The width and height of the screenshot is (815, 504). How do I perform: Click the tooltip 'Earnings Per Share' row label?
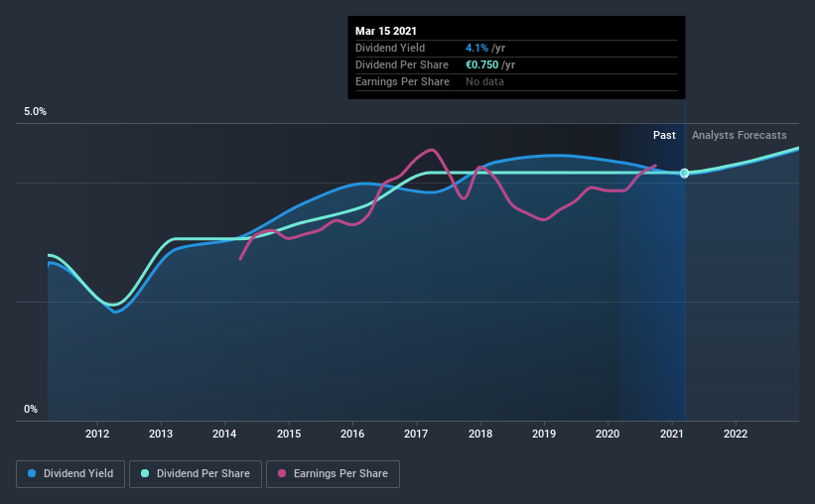pos(402,81)
